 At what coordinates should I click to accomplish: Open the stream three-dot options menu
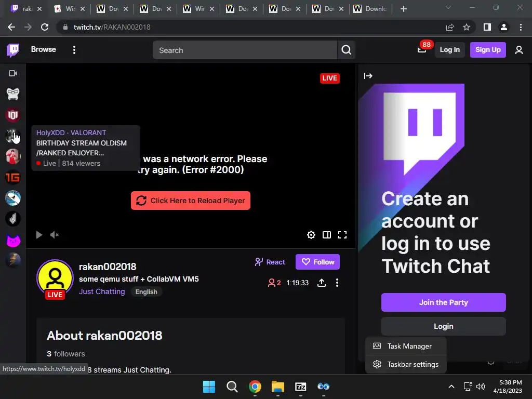pos(337,283)
